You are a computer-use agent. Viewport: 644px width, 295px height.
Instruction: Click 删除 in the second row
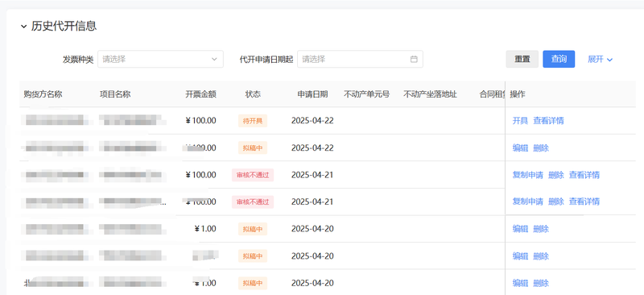tap(541, 148)
